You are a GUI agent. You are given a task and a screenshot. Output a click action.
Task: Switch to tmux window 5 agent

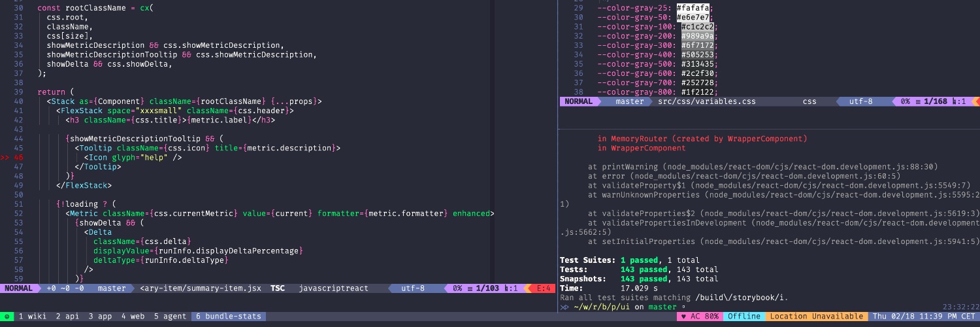click(x=170, y=317)
